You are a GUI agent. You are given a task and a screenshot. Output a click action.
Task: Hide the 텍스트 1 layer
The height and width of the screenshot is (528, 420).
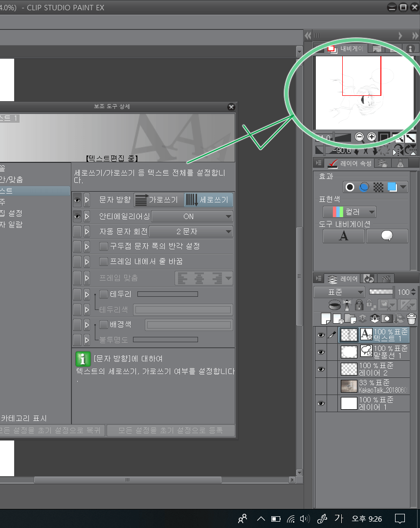[321, 335]
